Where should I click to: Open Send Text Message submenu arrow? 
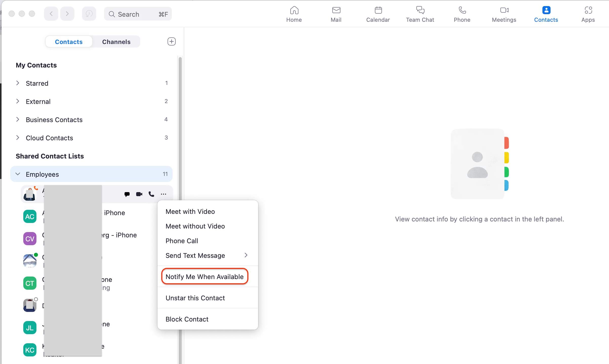(x=246, y=255)
